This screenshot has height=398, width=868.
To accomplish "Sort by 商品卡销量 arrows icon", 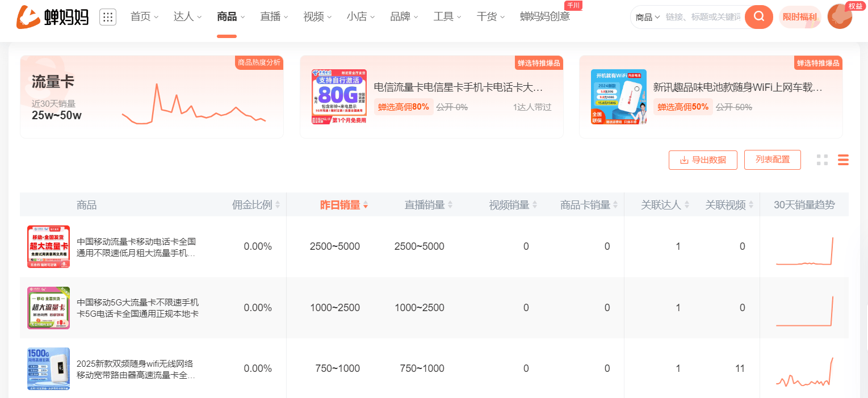I will tap(616, 205).
